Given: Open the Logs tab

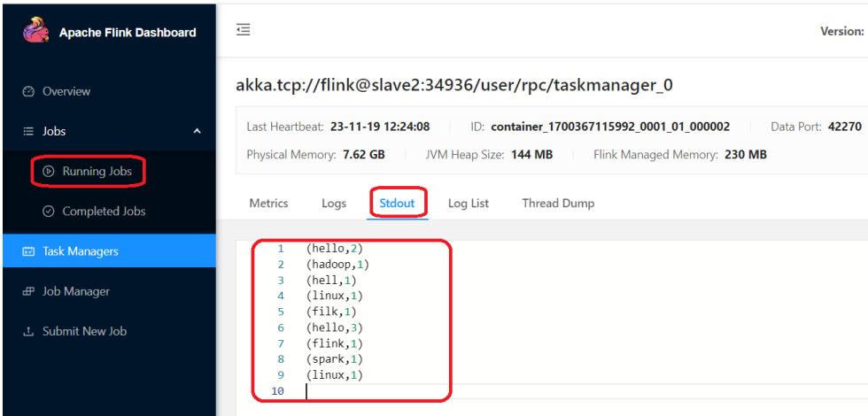Looking at the screenshot, I should [334, 203].
